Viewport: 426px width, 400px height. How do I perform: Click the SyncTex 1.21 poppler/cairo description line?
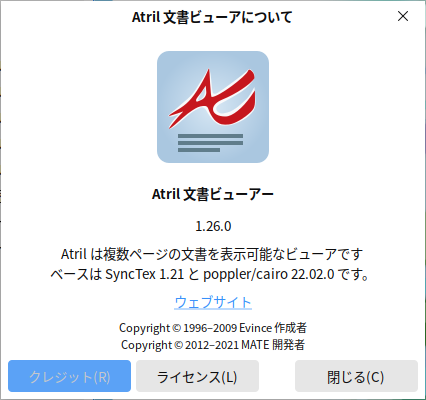[x=210, y=274]
